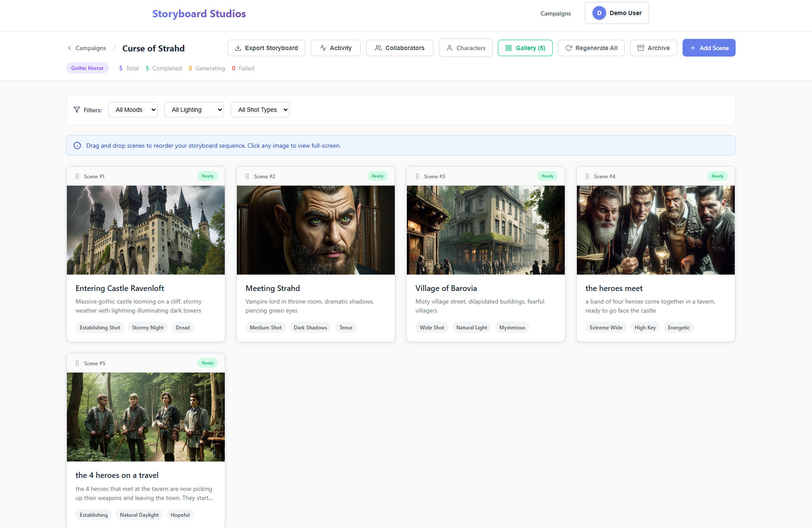Open the Demo User account menu
The image size is (812, 528).
click(x=617, y=13)
